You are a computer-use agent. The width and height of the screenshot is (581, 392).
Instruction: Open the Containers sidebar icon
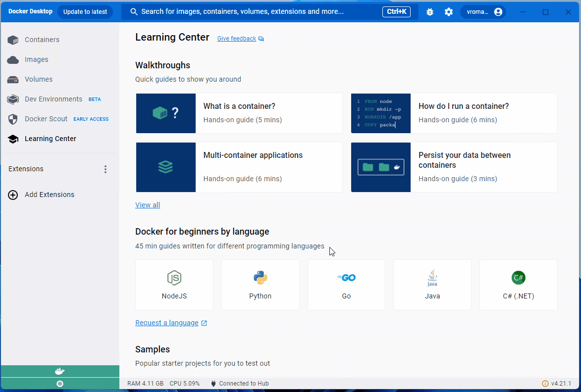[x=13, y=40]
